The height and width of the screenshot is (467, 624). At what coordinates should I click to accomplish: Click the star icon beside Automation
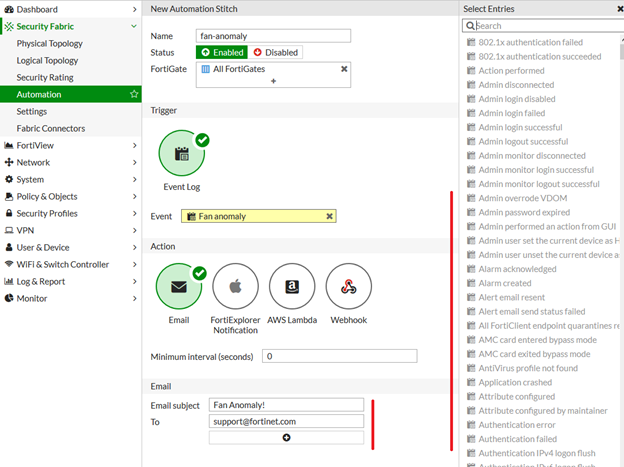pos(134,94)
